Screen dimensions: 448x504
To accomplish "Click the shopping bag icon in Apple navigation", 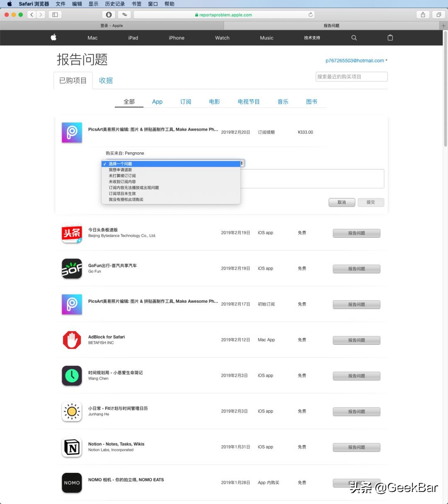I will pyautogui.click(x=390, y=38).
